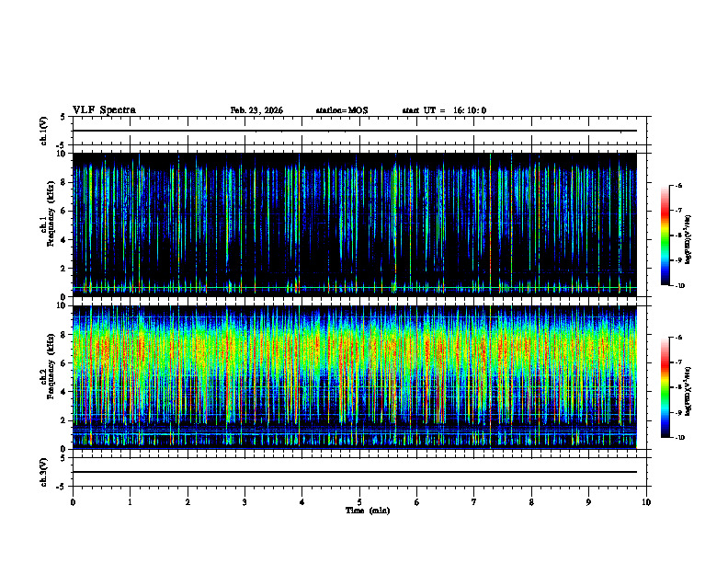Viewport: 728px width, 563px height.
Task: Click time axis tick label "1"
Action: point(130,502)
